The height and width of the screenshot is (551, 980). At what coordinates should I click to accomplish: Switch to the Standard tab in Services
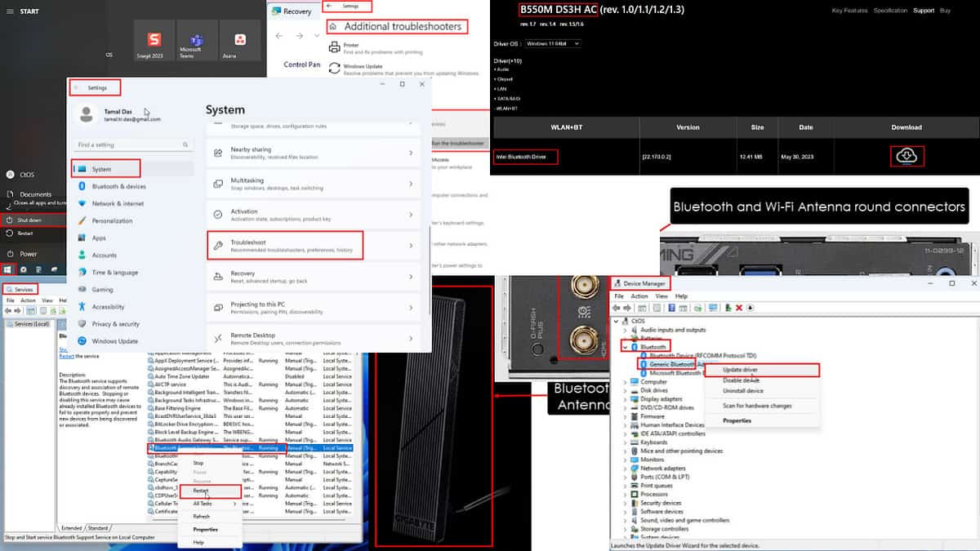pyautogui.click(x=98, y=528)
